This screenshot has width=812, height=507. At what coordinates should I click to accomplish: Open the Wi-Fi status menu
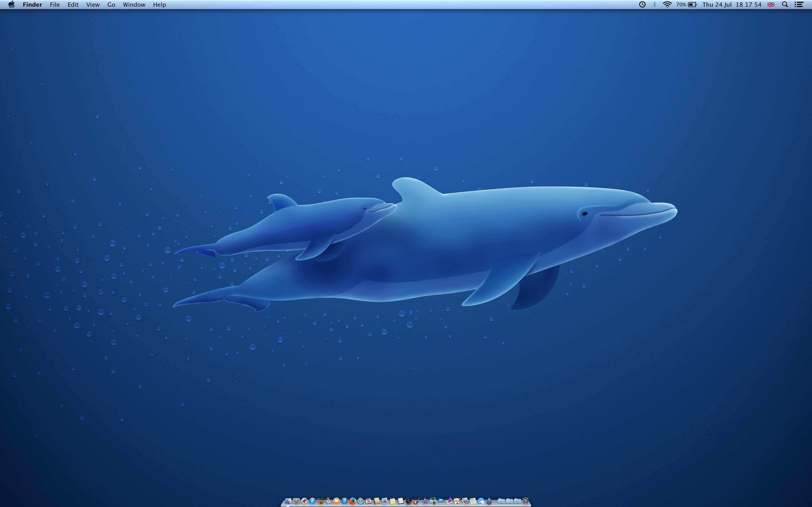click(667, 5)
